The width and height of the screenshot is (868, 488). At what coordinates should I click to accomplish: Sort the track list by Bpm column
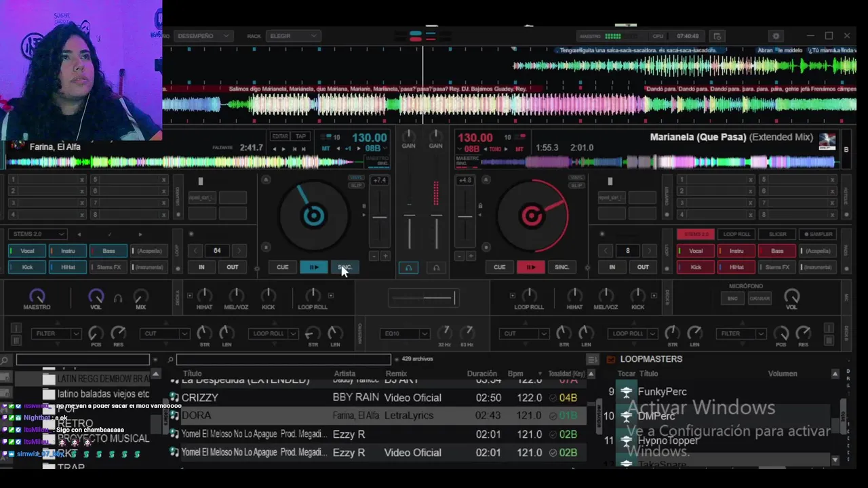515,373
